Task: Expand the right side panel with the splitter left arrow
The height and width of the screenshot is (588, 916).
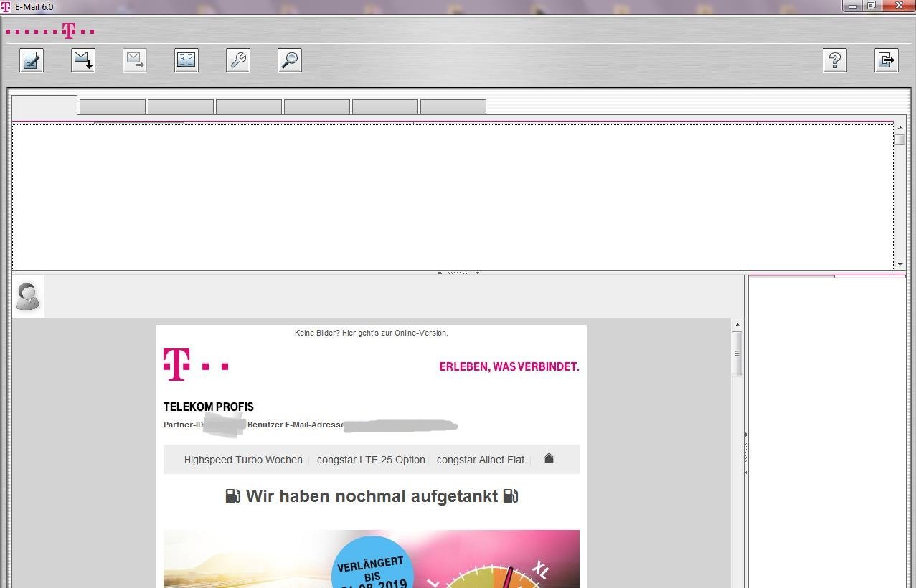Action: [x=746, y=473]
